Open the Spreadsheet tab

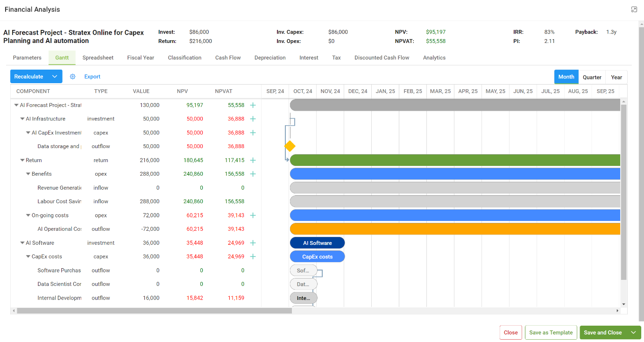(x=98, y=58)
